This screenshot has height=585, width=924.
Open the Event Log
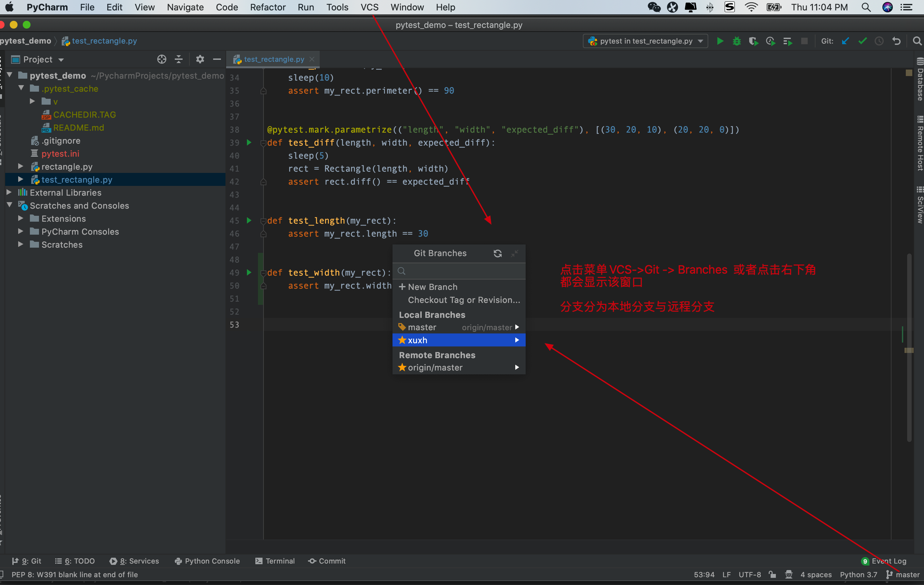click(x=884, y=561)
